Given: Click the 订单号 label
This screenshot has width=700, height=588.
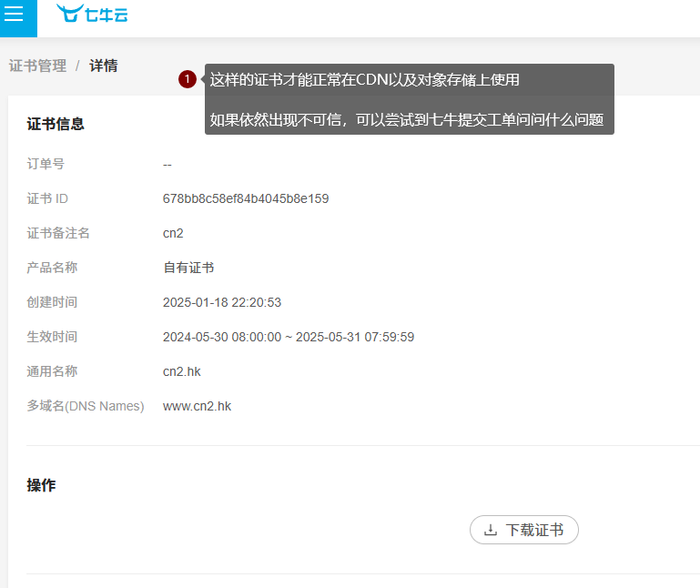Looking at the screenshot, I should (x=46, y=164).
